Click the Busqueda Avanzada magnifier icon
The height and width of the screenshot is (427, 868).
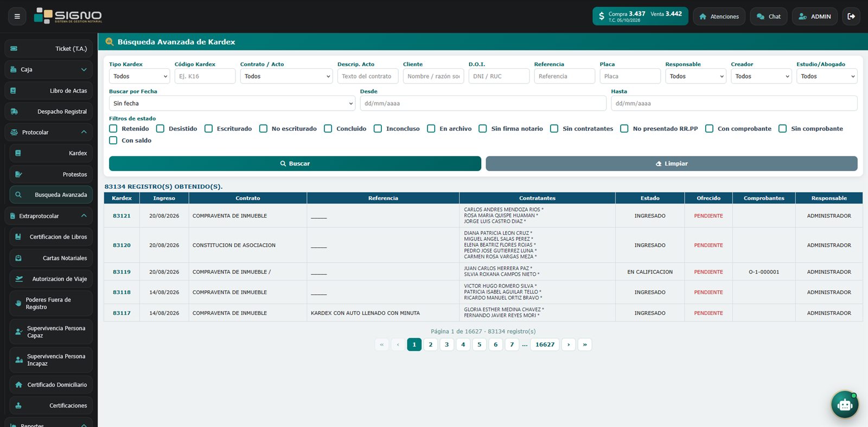click(x=18, y=195)
